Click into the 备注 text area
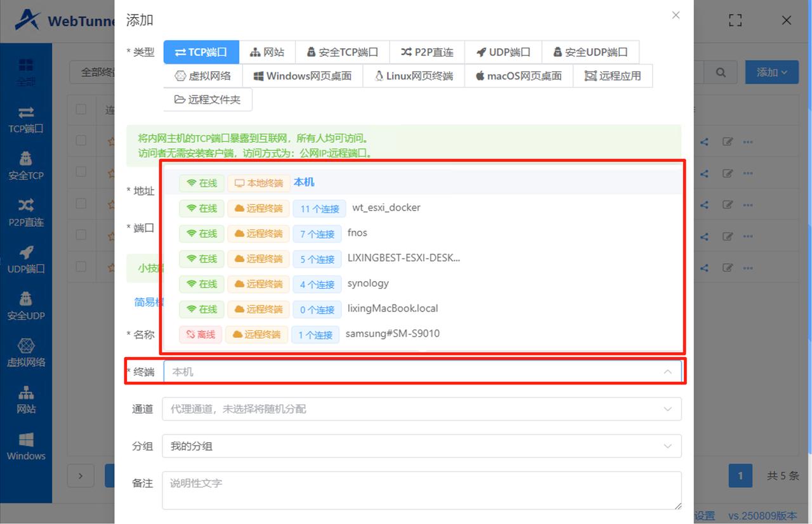The image size is (812, 524). pos(422,490)
